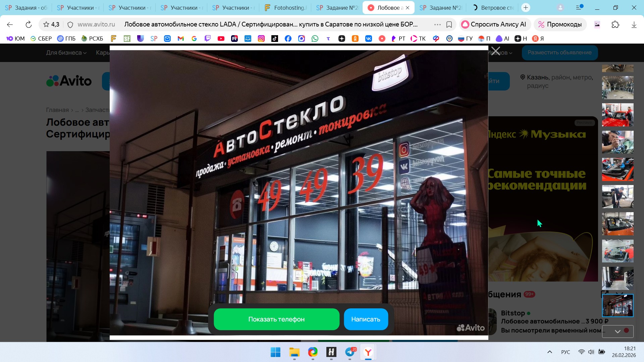
Task: Click the green Показать телефон button
Action: click(x=276, y=319)
